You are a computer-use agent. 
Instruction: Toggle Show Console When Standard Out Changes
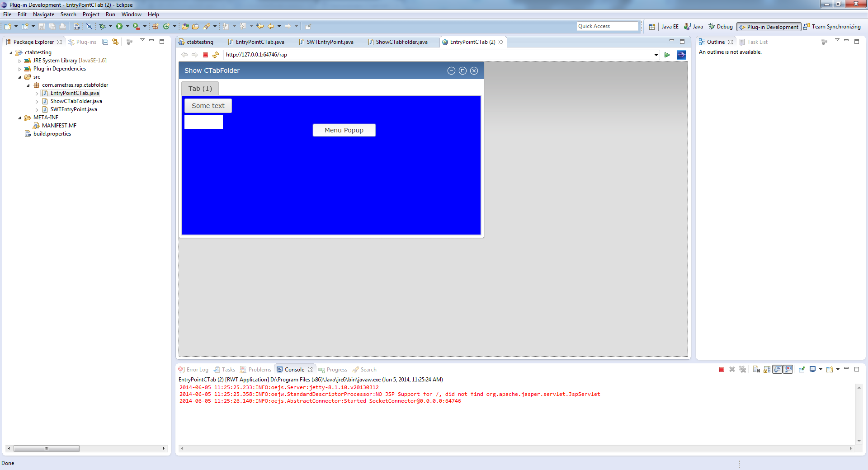pos(778,369)
